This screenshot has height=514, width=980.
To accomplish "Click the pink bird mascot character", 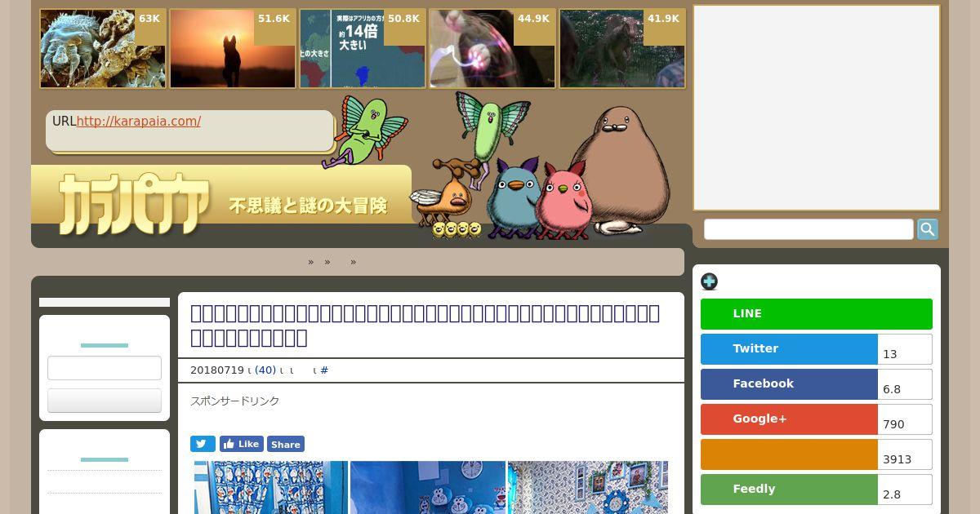I will click(563, 198).
